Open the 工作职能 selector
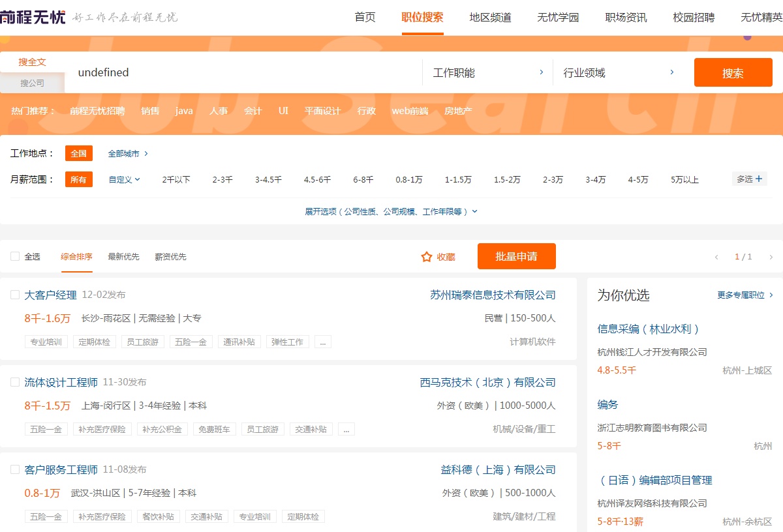Image resolution: width=783 pixels, height=532 pixels. (x=488, y=72)
